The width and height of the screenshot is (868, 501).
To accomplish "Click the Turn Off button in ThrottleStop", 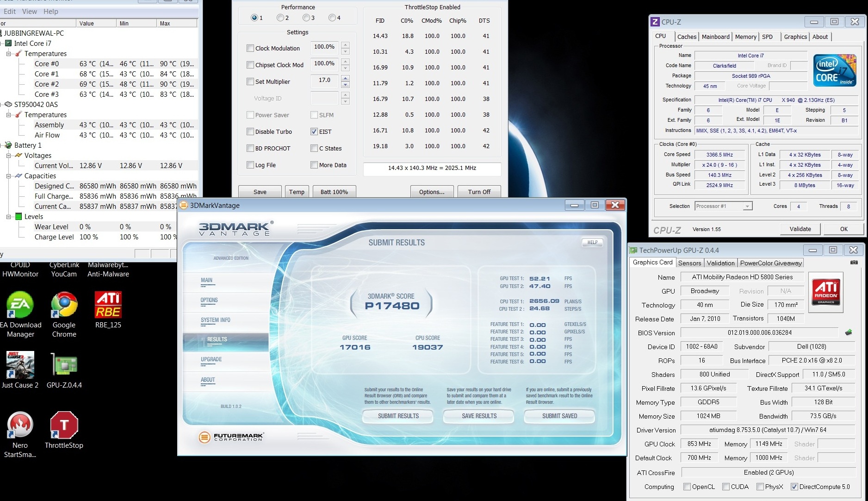I will [479, 192].
